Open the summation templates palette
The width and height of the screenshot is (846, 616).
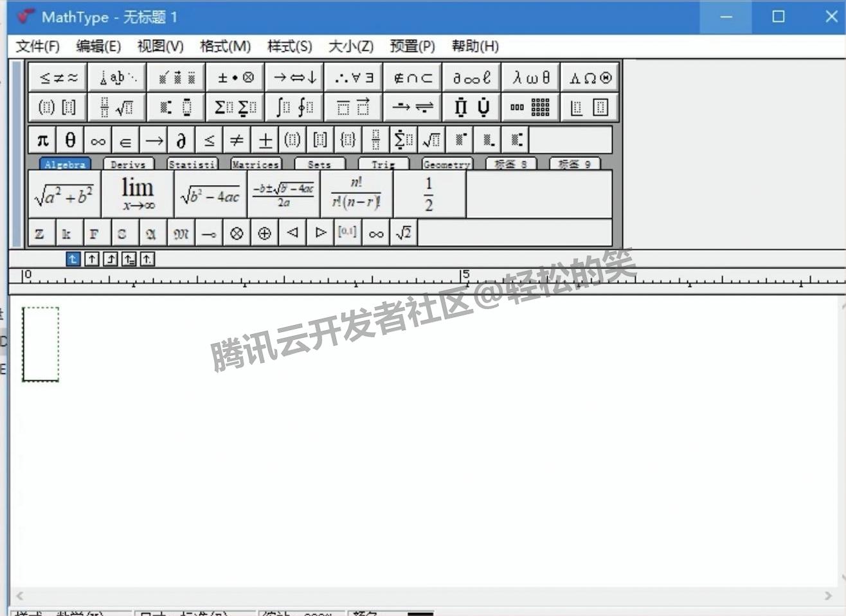234,107
